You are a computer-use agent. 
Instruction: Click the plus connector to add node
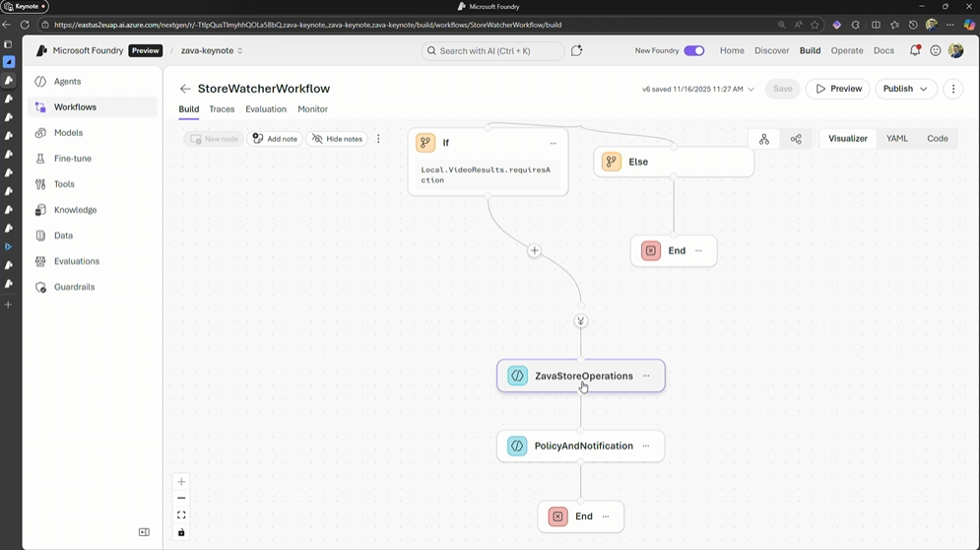tap(534, 250)
